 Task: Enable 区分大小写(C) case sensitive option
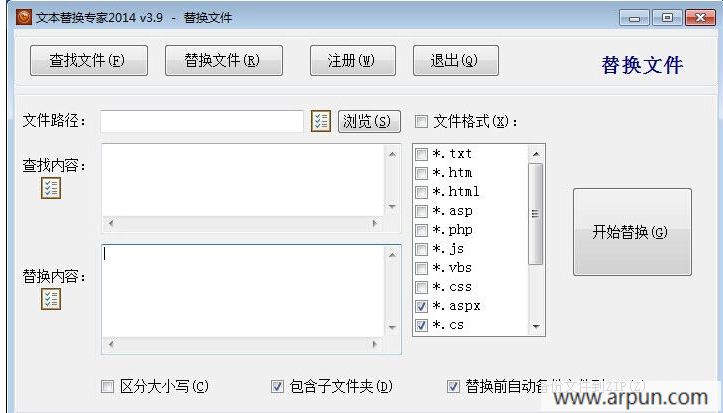pos(107,386)
